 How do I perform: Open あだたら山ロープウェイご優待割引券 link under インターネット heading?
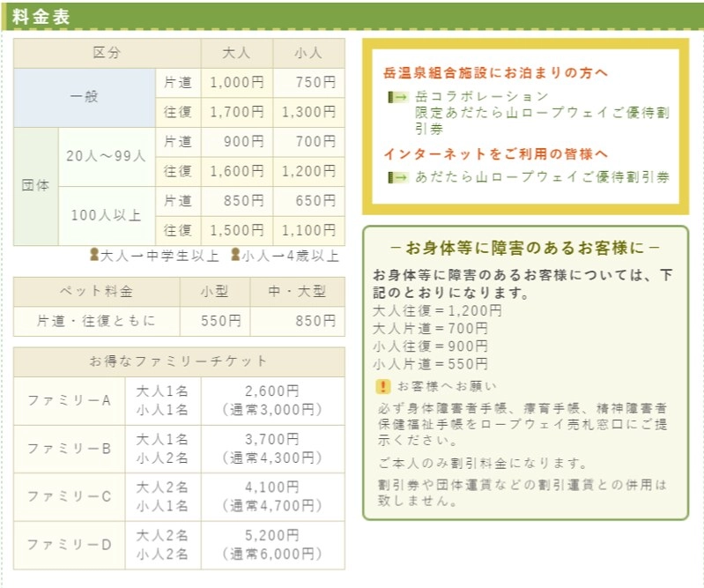[542, 177]
